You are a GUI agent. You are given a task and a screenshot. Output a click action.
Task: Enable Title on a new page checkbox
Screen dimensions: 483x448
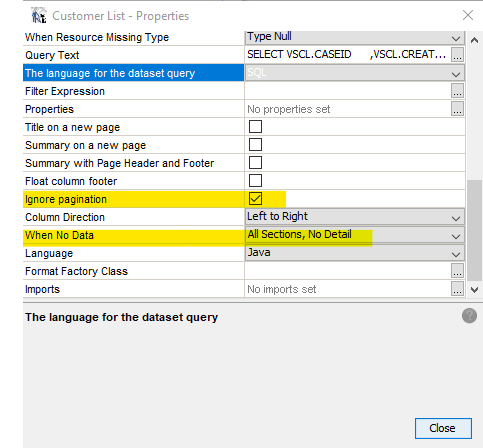[255, 127]
